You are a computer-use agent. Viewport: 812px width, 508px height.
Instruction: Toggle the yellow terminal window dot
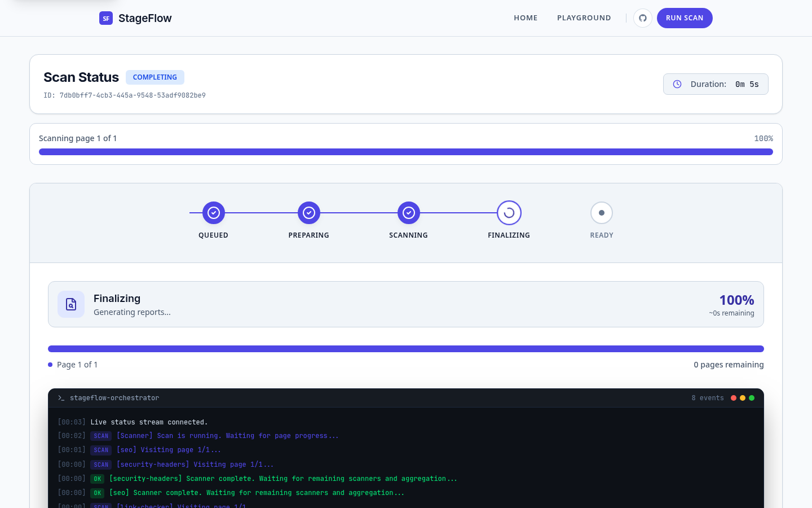pos(742,397)
